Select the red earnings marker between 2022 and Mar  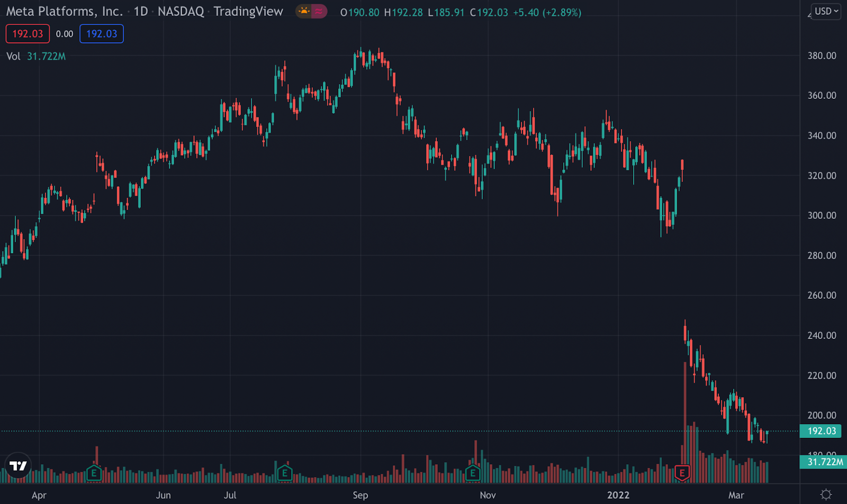[682, 473]
